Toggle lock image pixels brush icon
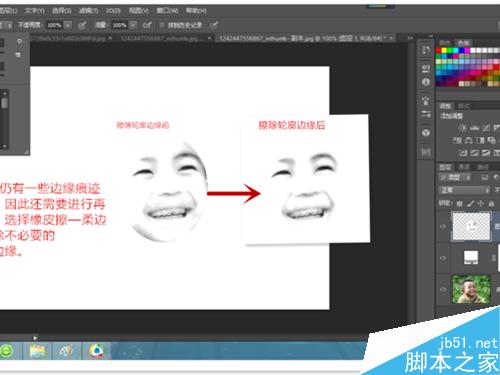 click(x=470, y=203)
